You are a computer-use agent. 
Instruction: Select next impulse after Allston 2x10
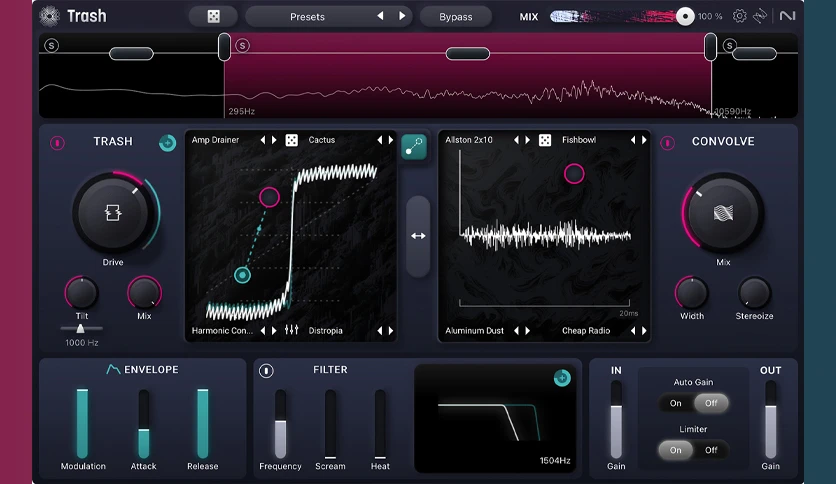pyautogui.click(x=528, y=140)
